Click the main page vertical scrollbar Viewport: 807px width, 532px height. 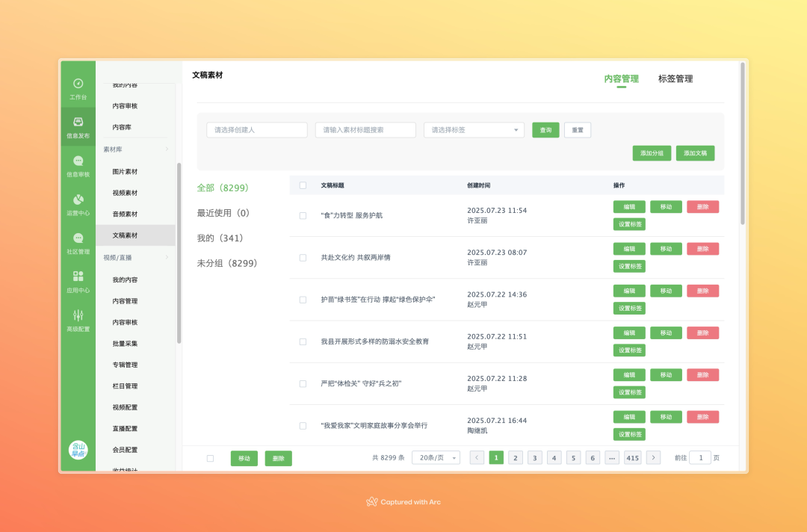[743, 143]
